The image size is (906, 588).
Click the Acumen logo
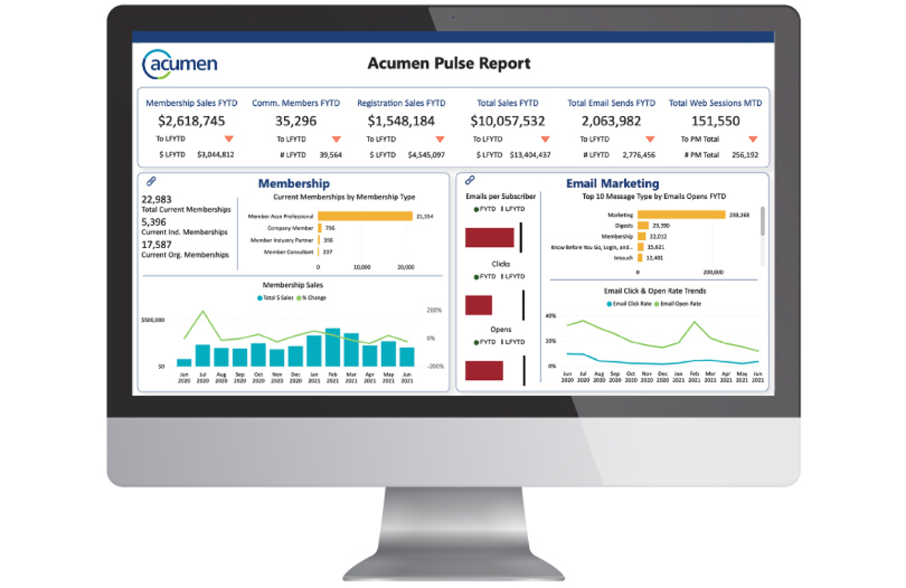180,64
